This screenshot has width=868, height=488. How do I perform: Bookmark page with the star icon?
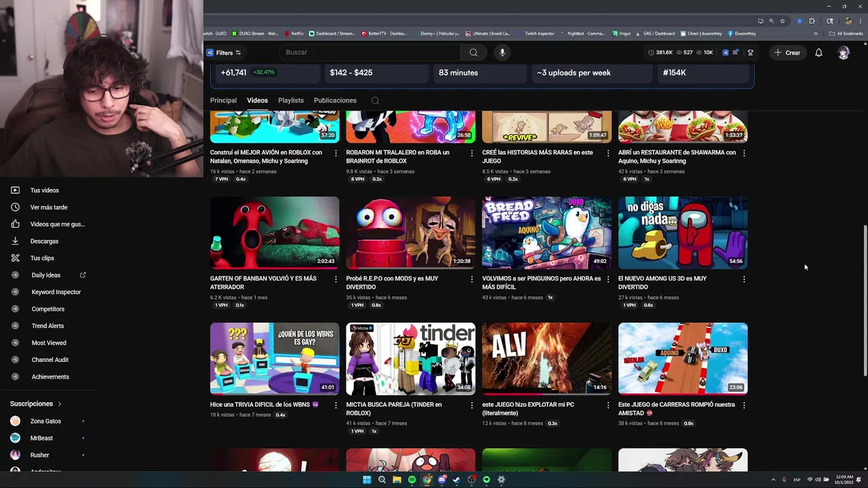coord(782,21)
